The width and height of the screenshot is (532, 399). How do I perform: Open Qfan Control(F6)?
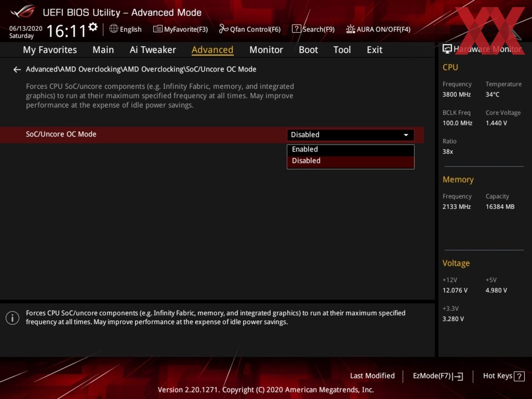[x=250, y=29]
